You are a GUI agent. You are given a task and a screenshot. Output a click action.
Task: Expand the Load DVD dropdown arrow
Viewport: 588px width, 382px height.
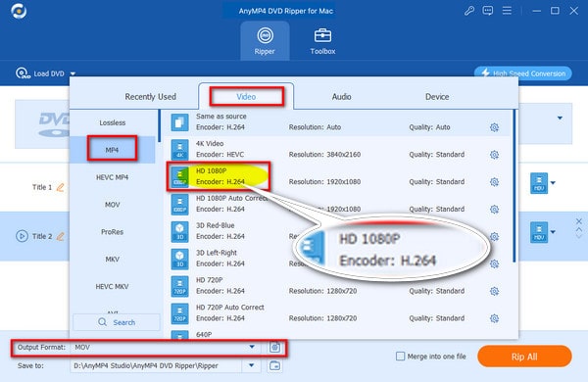[x=73, y=73]
